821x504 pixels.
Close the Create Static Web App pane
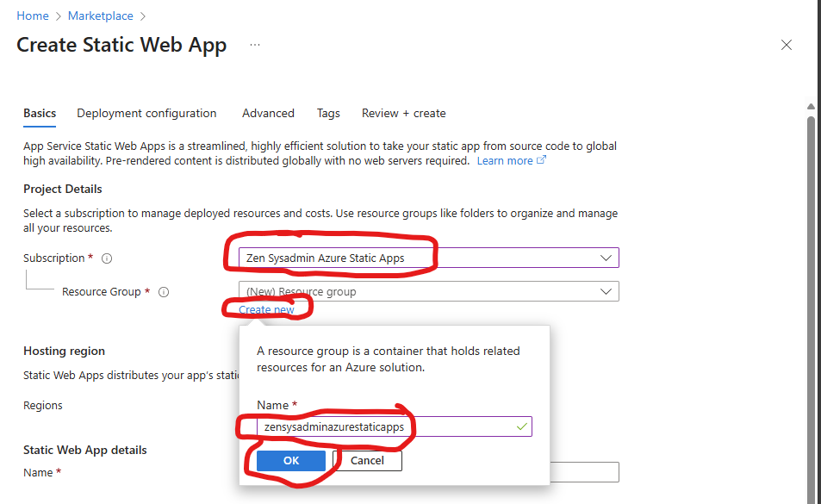pos(786,46)
